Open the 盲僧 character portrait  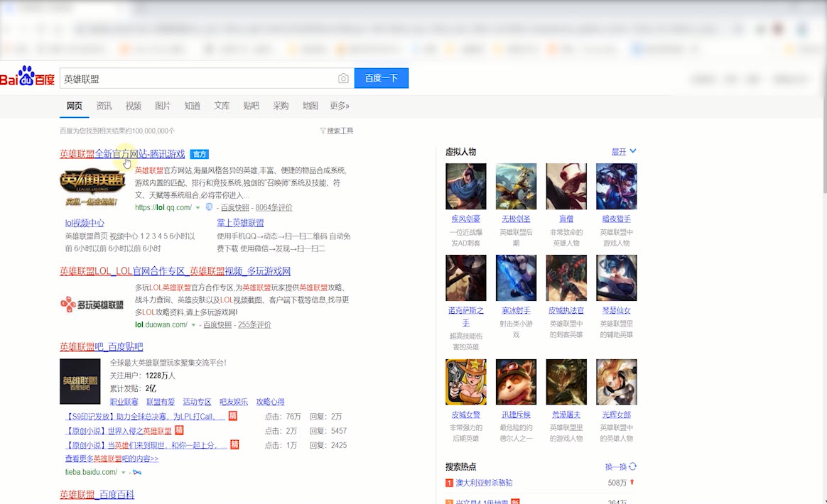[566, 186]
